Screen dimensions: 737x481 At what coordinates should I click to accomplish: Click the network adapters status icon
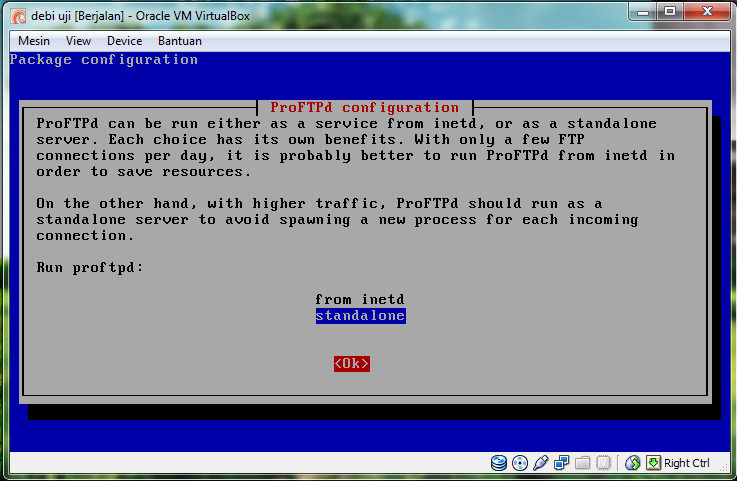tap(561, 463)
